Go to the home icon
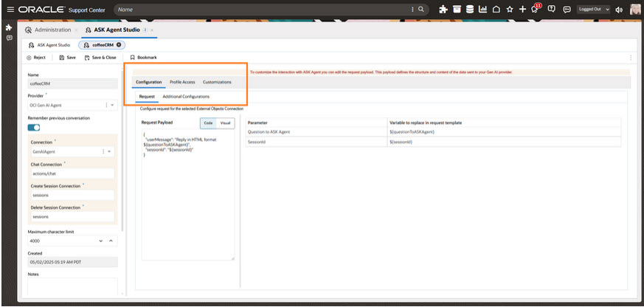 point(496,9)
